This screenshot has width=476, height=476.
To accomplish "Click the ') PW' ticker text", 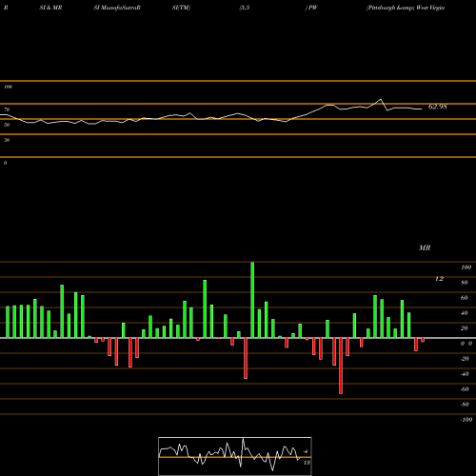I will click(x=311, y=8).
